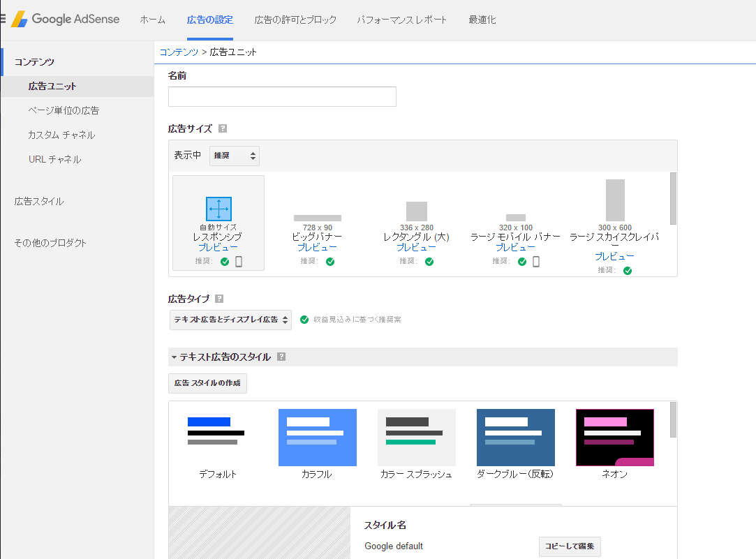The width and height of the screenshot is (756, 559).
Task: Click the Google AdSense logo
Action: 66,20
